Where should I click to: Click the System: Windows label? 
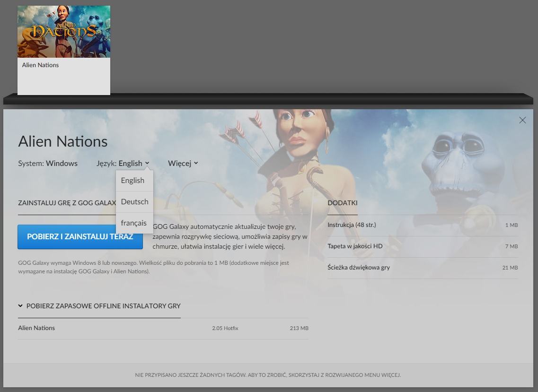tap(48, 163)
